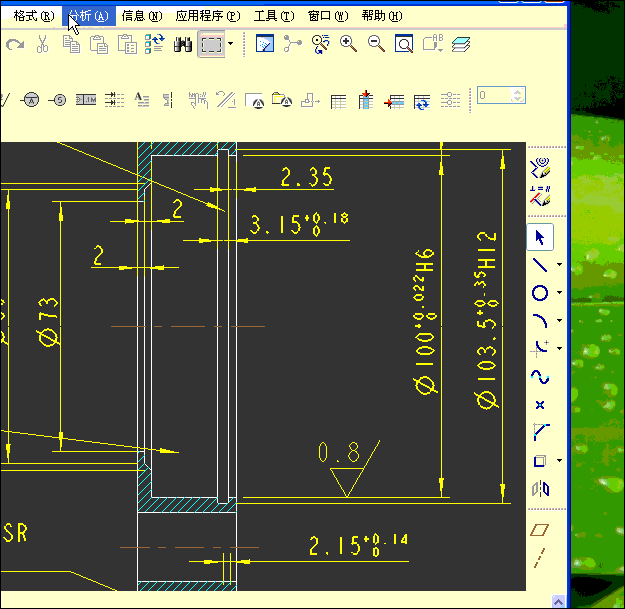Select the offset edge square tool
This screenshot has height=609, width=625.
pos(540,461)
